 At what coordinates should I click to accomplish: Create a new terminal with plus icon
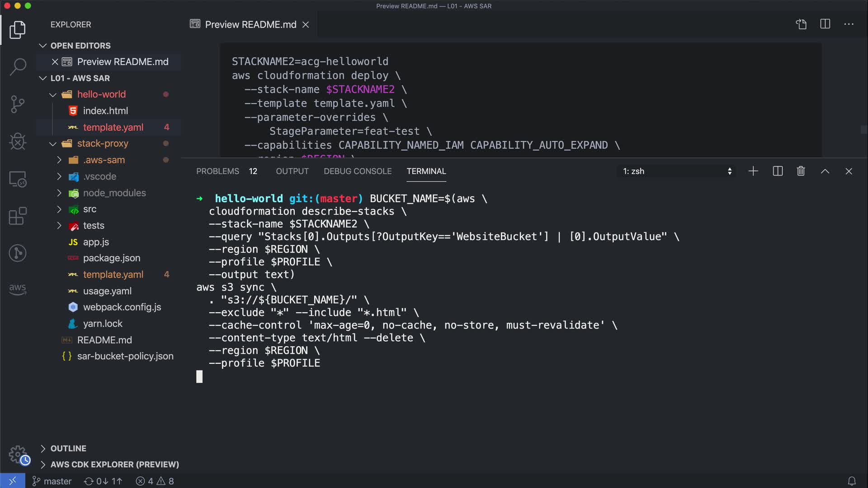pyautogui.click(x=753, y=171)
